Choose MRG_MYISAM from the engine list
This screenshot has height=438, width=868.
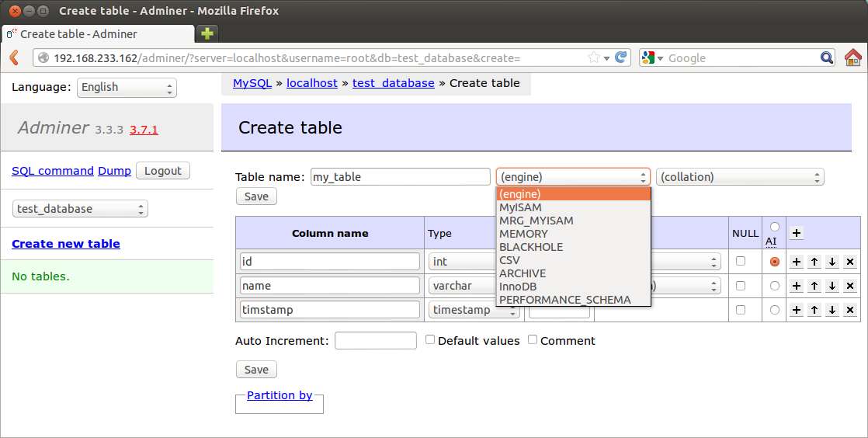573,221
